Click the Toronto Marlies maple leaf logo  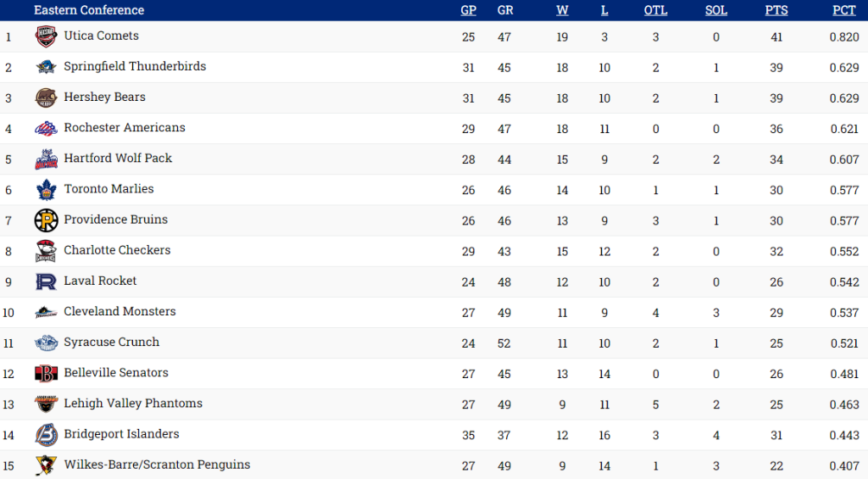pyautogui.click(x=46, y=189)
